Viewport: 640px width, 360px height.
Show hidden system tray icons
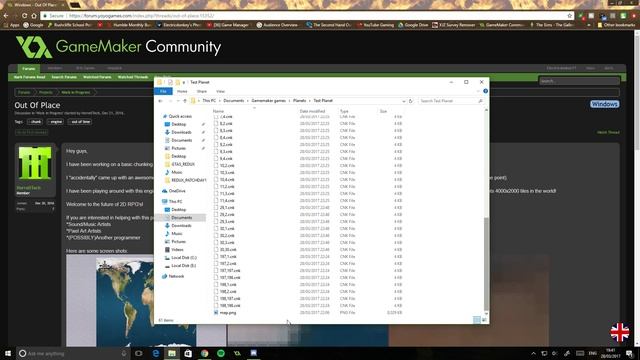coord(533,353)
